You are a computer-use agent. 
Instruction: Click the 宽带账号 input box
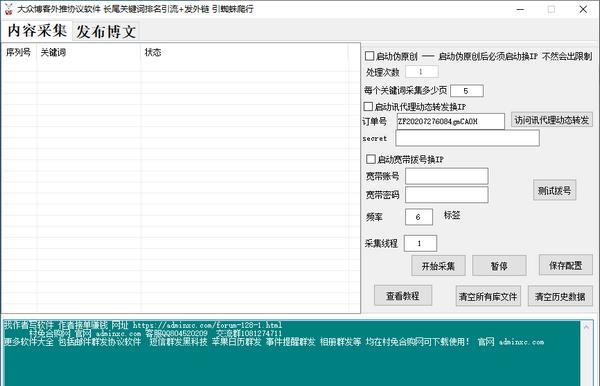point(447,176)
